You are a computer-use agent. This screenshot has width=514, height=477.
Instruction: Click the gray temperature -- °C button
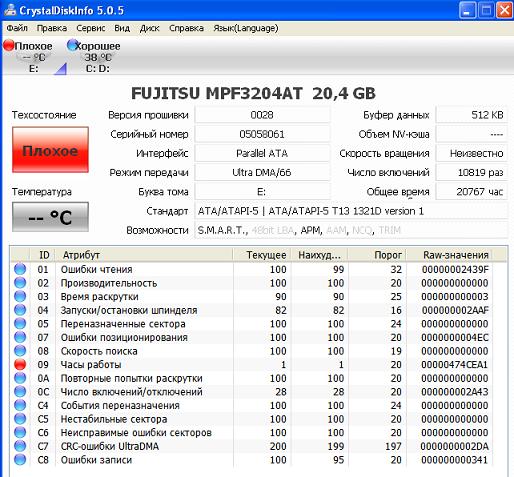click(50, 217)
